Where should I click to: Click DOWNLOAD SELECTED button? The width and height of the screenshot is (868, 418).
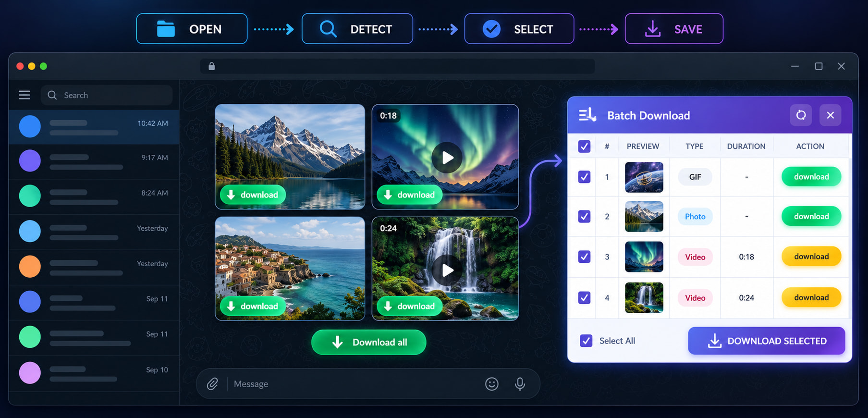tap(766, 341)
